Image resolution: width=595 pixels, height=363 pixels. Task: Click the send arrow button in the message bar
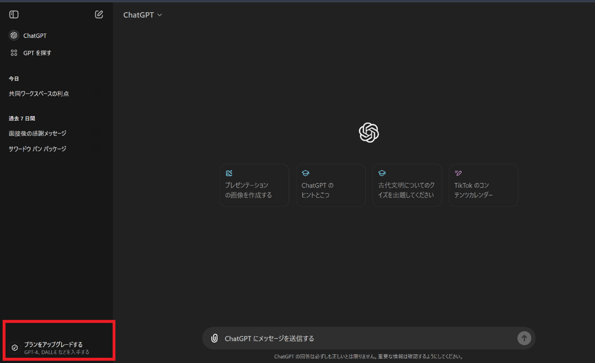[x=524, y=338]
